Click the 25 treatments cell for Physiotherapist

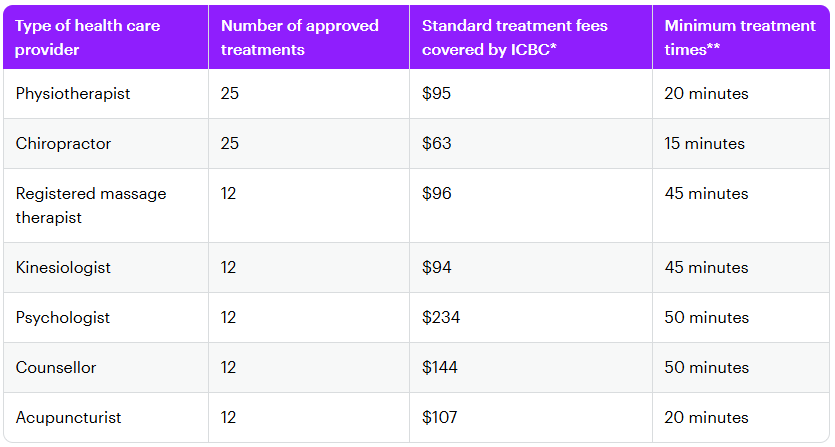[230, 94]
